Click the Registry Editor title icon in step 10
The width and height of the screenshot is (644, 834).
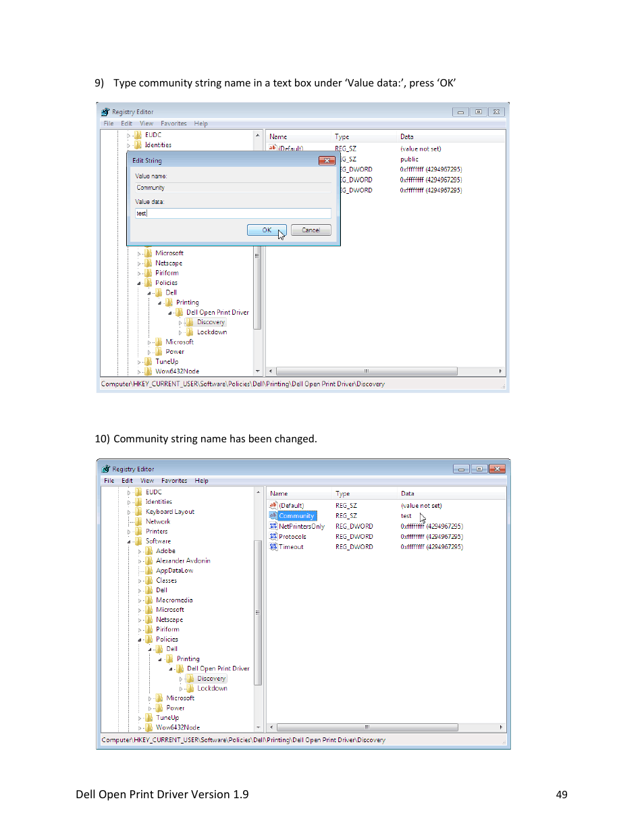[x=106, y=469]
